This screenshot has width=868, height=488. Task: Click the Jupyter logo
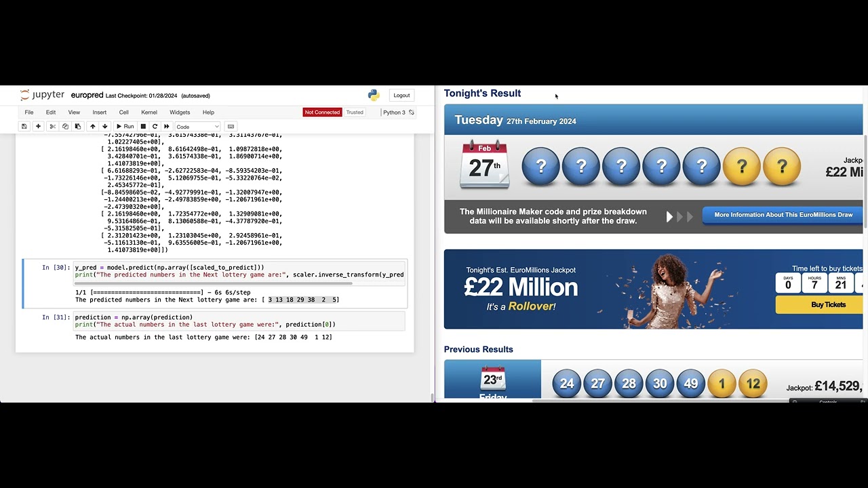[42, 96]
